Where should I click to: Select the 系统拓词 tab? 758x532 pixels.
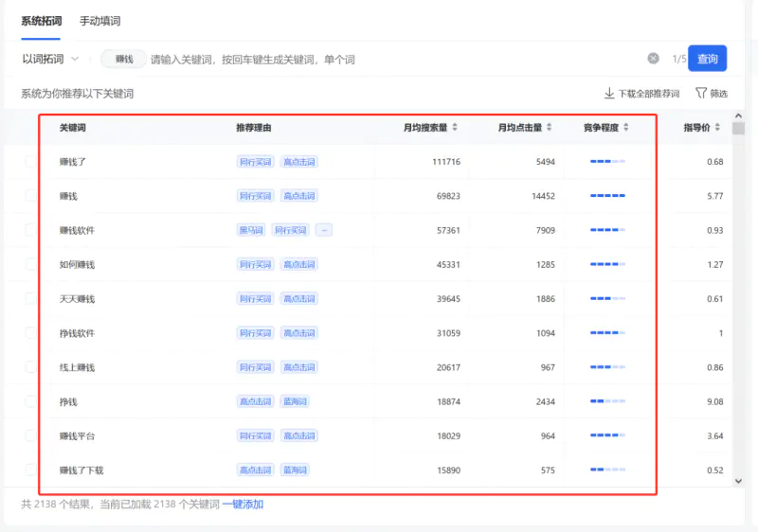point(41,21)
